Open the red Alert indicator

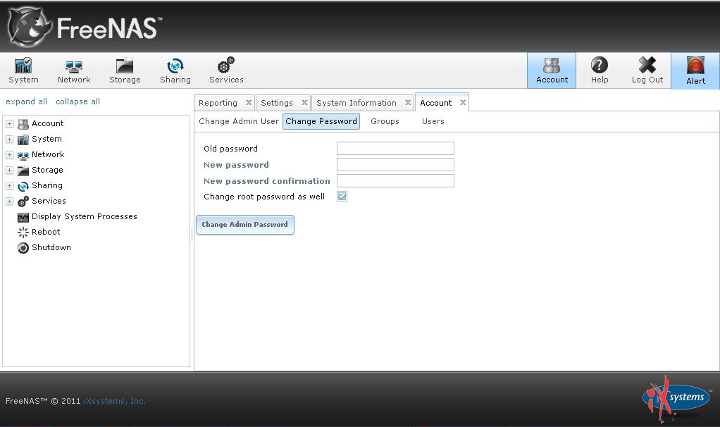(x=695, y=71)
